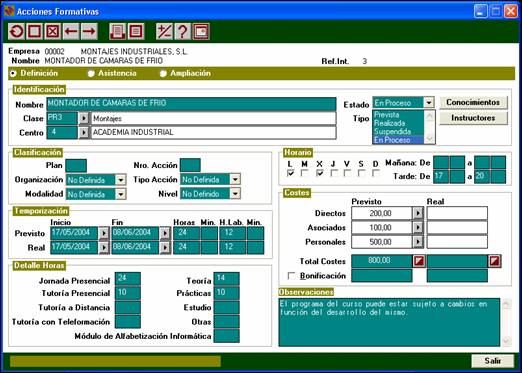Click the crossed square delete toolbar icon
Screen dimensions: 522x373
click(x=52, y=32)
